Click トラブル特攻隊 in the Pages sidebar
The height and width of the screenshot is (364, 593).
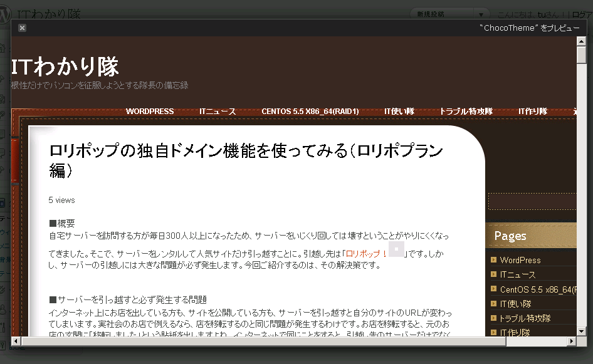click(524, 318)
